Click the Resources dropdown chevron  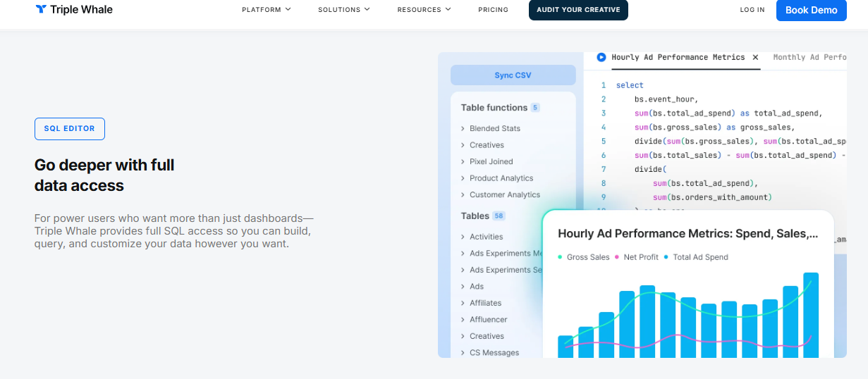[448, 10]
